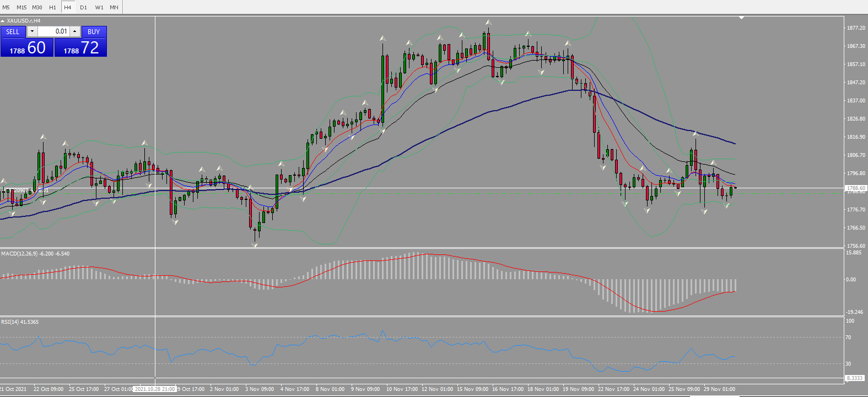Open the MN monthly timeframe
The height and width of the screenshot is (397, 868).
tap(114, 7)
